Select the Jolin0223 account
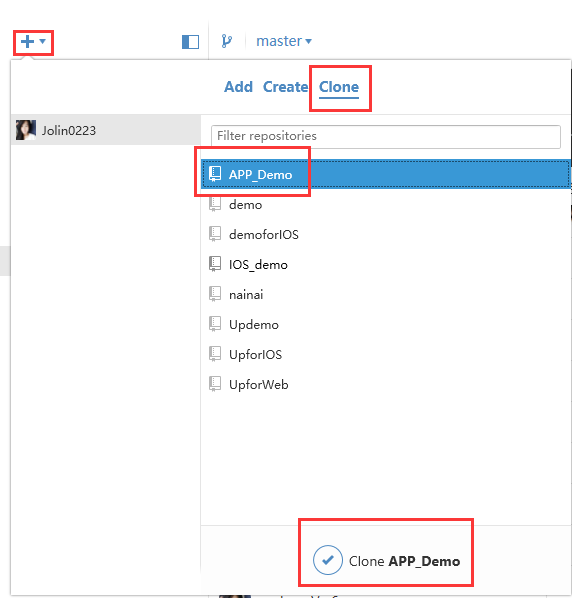This screenshot has height=598, width=572. (x=106, y=130)
